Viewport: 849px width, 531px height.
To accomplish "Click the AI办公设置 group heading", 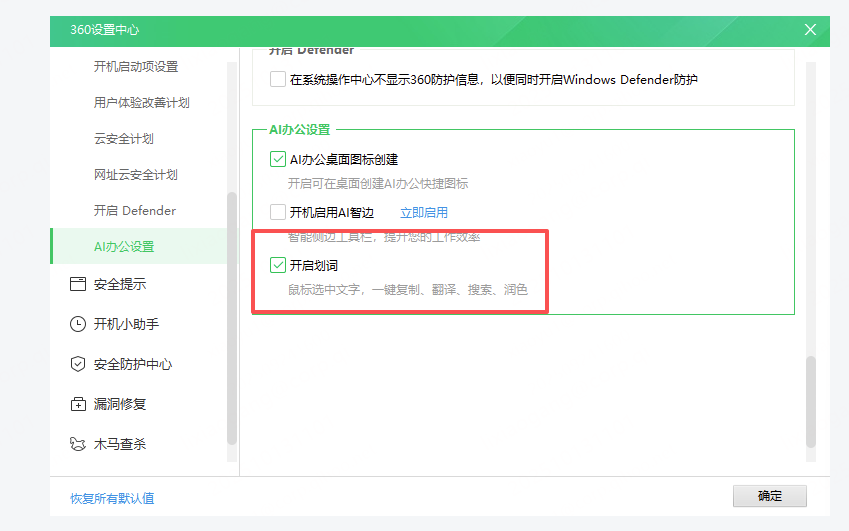I will [x=300, y=129].
